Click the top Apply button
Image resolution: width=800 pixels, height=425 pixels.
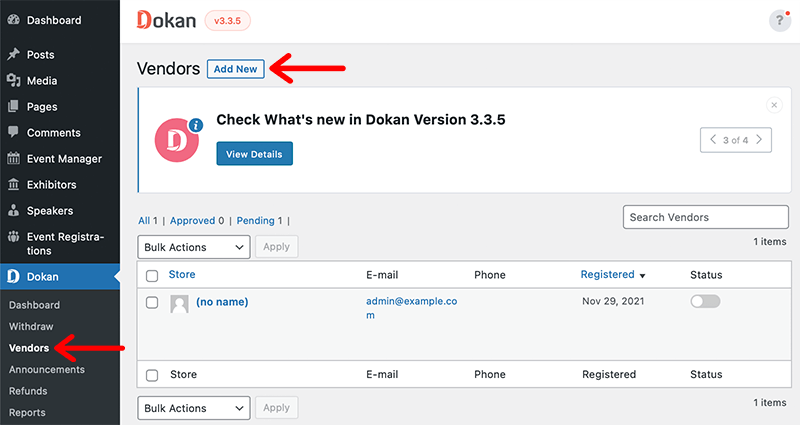pyautogui.click(x=277, y=246)
